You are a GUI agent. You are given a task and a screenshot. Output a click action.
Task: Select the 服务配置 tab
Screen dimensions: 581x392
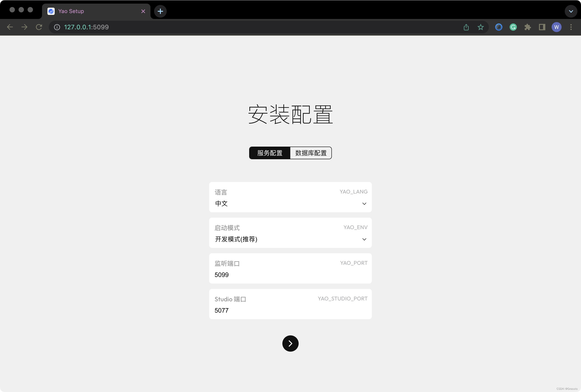tap(270, 153)
